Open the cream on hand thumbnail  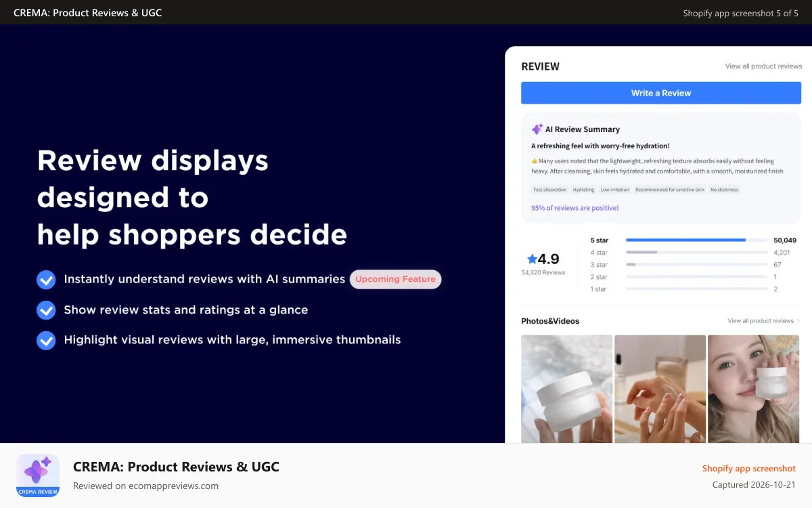tap(660, 389)
